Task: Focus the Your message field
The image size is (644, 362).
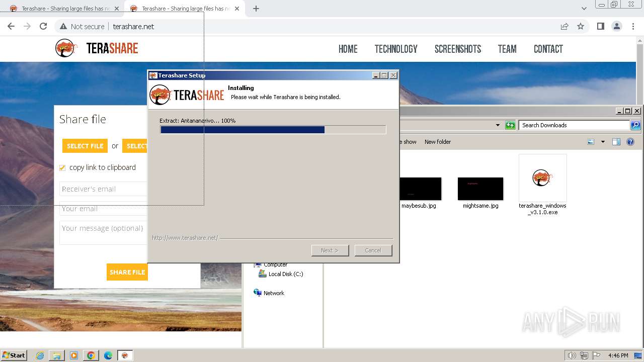Action: [103, 233]
